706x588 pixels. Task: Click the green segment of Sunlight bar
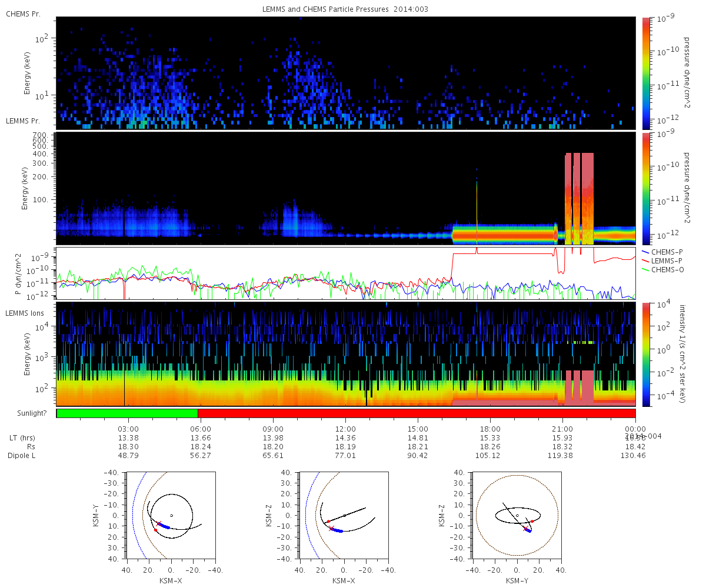127,413
